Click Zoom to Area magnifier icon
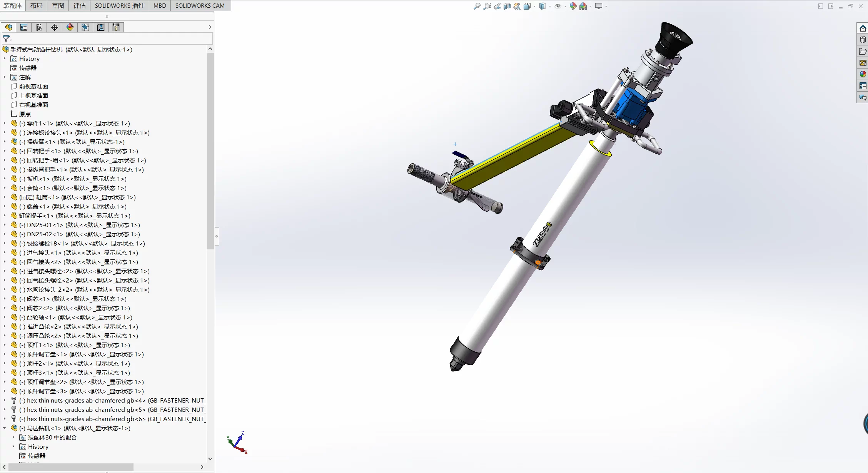This screenshot has width=868, height=473. tap(487, 6)
